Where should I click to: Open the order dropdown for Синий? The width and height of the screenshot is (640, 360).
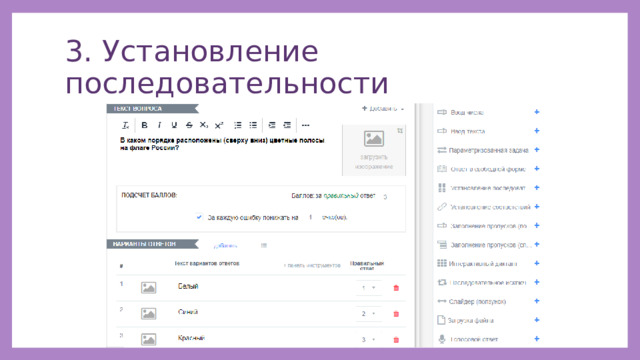369,313
